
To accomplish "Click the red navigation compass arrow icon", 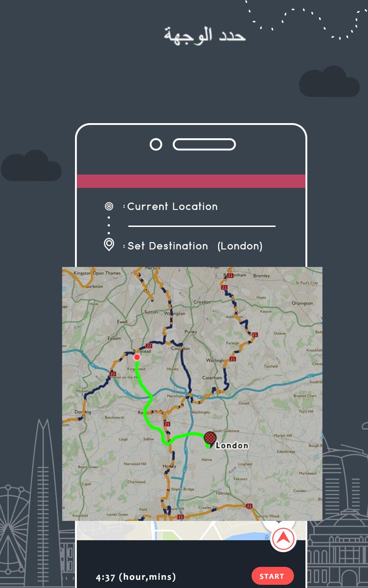I will (x=283, y=539).
